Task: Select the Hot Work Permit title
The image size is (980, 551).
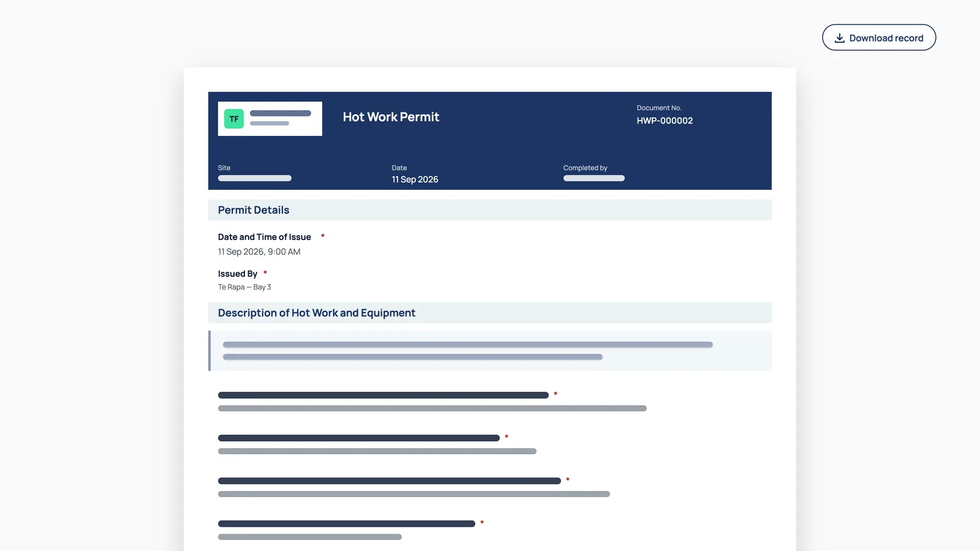Action: coord(391,117)
